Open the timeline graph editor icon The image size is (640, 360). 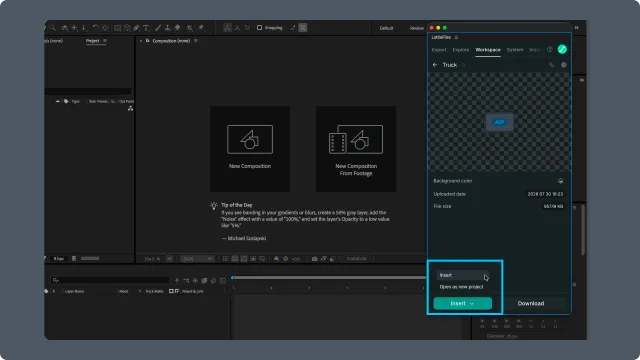click(223, 280)
